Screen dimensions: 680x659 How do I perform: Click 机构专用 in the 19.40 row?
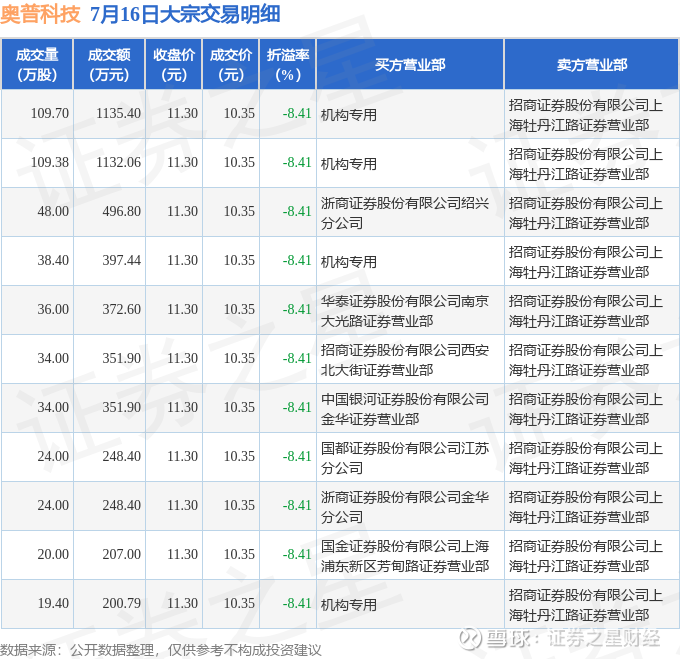coord(349,605)
